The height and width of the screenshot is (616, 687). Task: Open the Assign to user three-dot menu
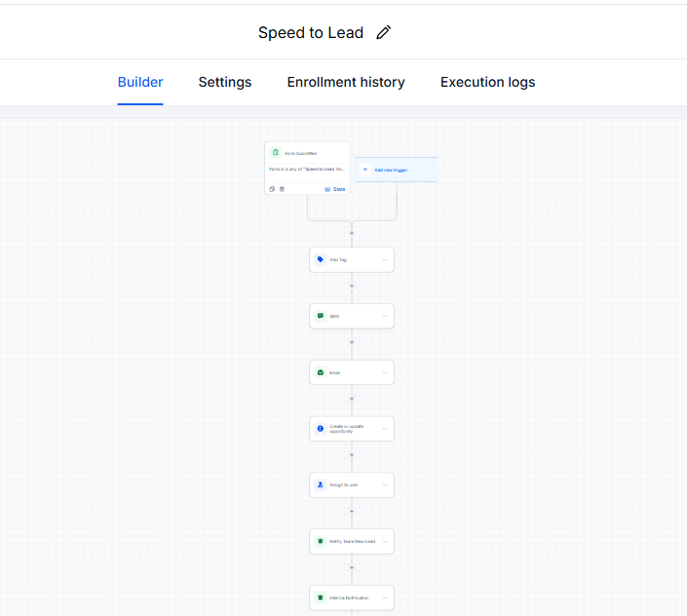(385, 485)
